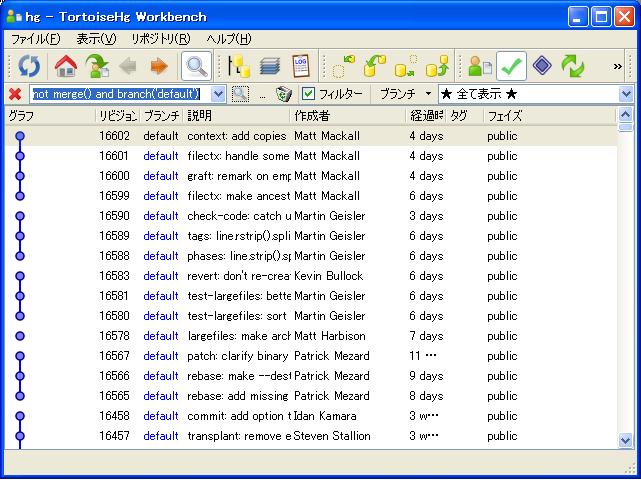The image size is (641, 480).
Task: Uncheck the フィルター checkbox
Action: tap(308, 94)
